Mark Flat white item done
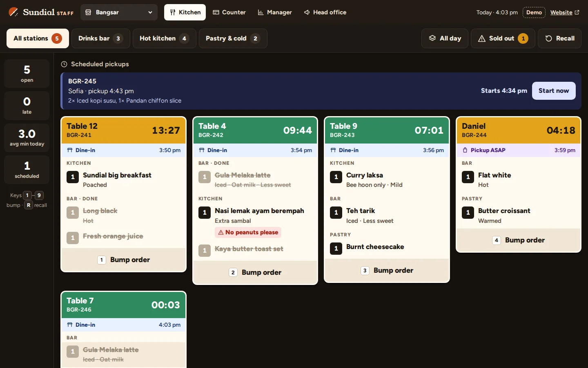The width and height of the screenshot is (588, 368). 519,180
